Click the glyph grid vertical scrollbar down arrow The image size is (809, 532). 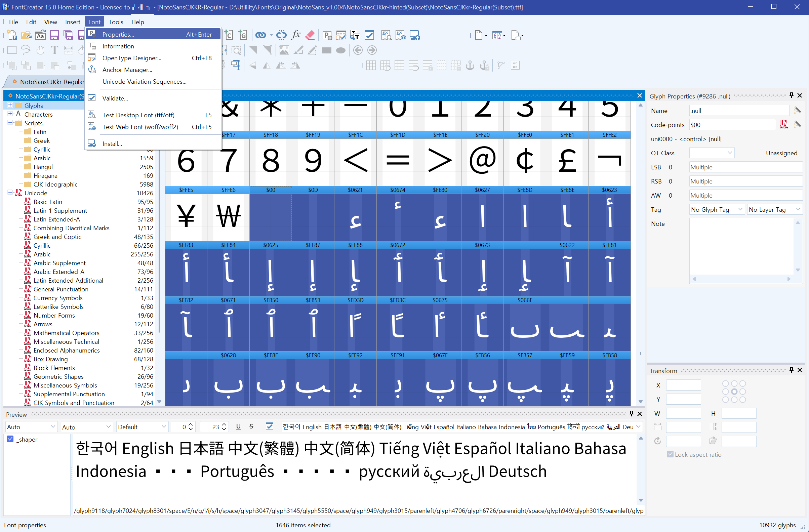tap(640, 402)
